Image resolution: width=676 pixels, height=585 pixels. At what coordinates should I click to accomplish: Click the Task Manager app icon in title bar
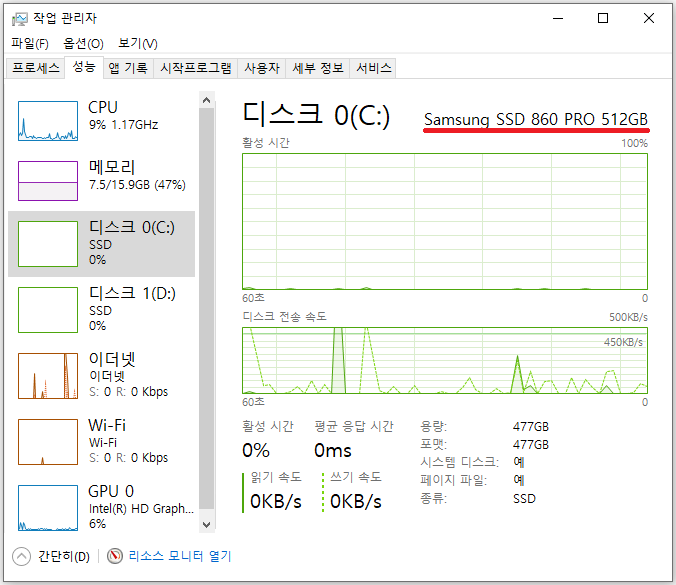click(x=19, y=19)
